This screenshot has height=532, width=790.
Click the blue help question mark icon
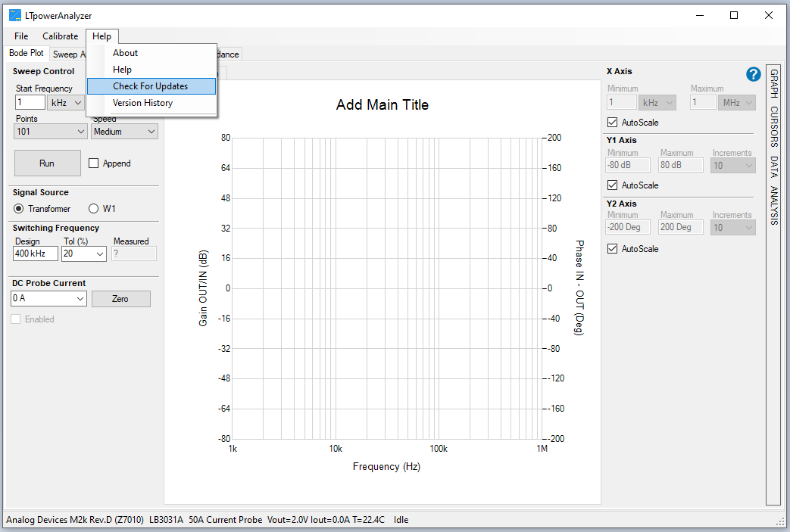(x=753, y=74)
